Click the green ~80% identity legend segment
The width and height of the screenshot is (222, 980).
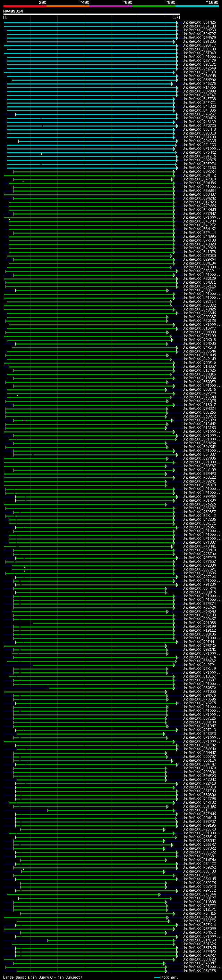tap(154, 6)
